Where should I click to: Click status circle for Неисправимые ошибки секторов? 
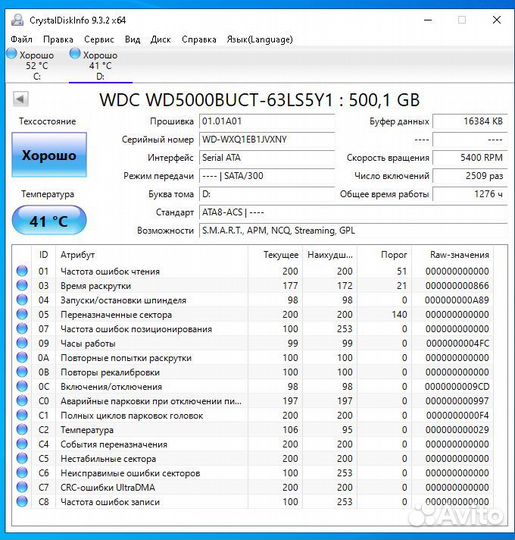(22, 473)
